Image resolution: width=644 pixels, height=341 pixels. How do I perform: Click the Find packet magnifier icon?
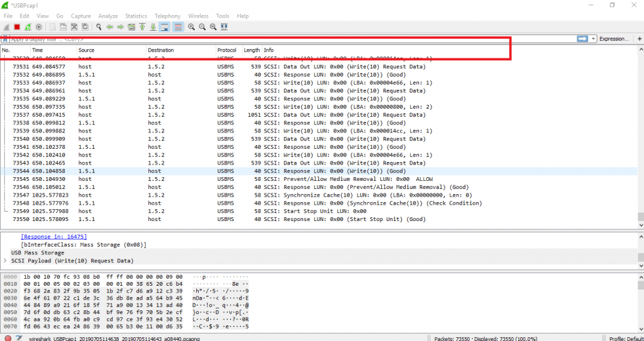click(99, 27)
